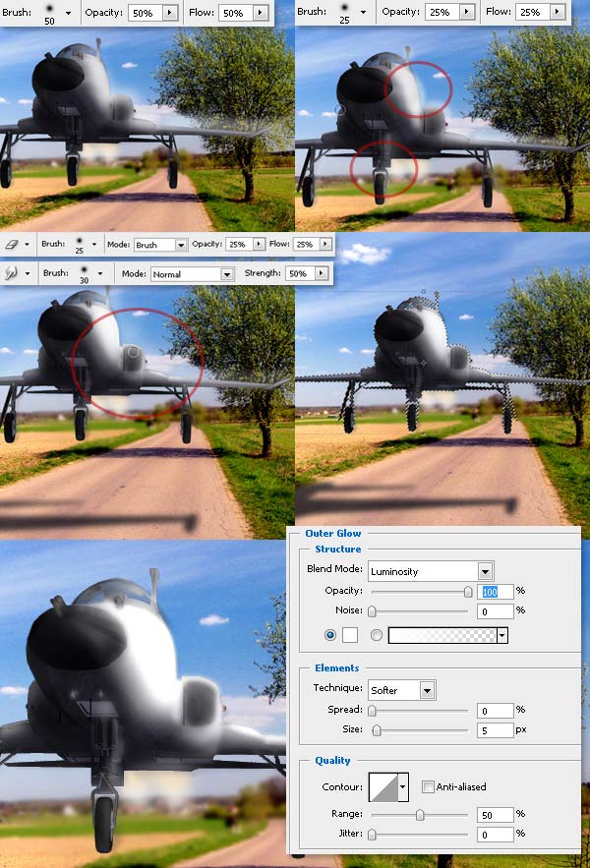Screen dimensions: 590x868
Task: Expand the Opacity 50% slider arrow
Action: coord(170,13)
